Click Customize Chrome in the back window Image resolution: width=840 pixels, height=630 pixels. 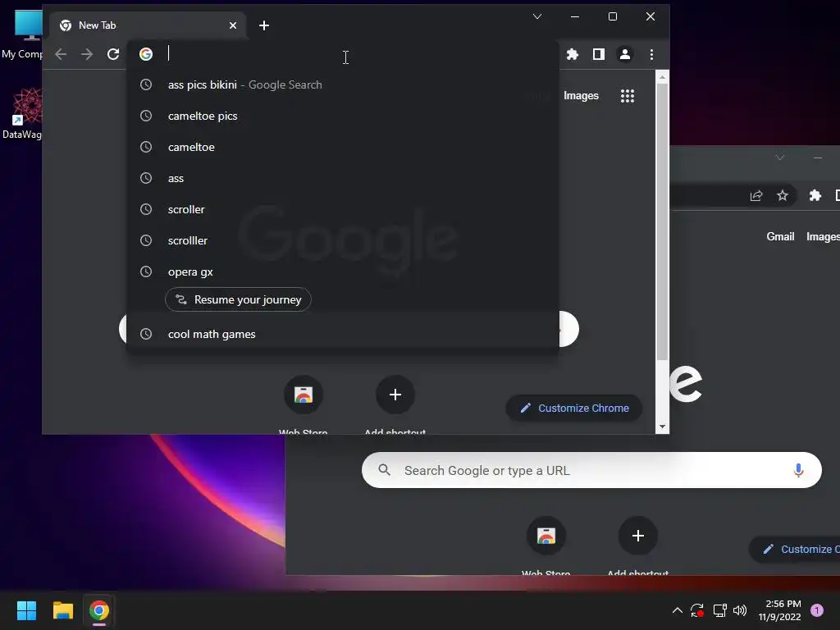point(795,549)
